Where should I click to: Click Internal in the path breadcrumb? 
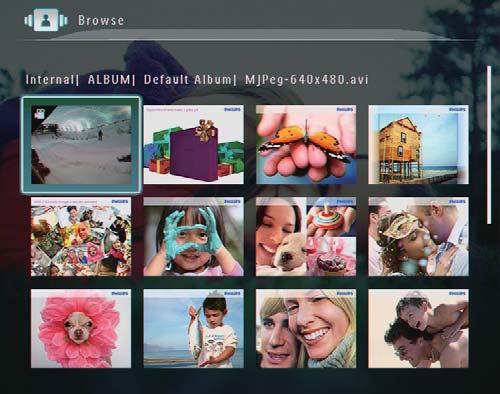[x=49, y=80]
